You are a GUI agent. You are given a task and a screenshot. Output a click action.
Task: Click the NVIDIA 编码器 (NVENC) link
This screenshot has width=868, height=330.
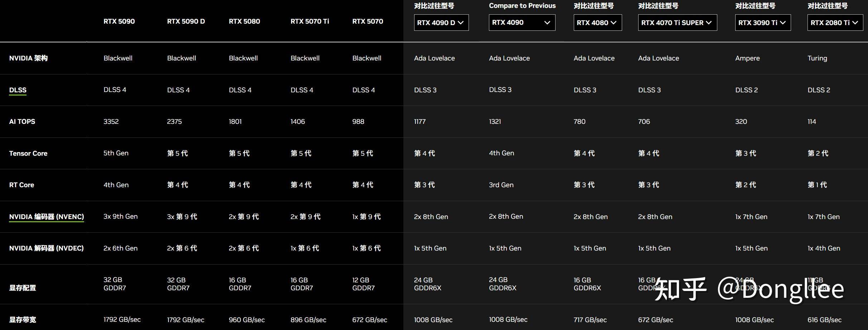pyautogui.click(x=47, y=217)
